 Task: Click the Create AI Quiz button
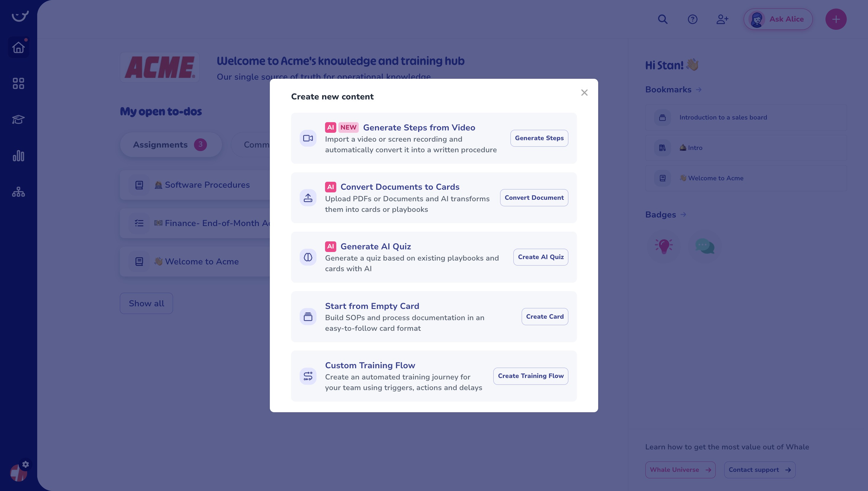[541, 257]
